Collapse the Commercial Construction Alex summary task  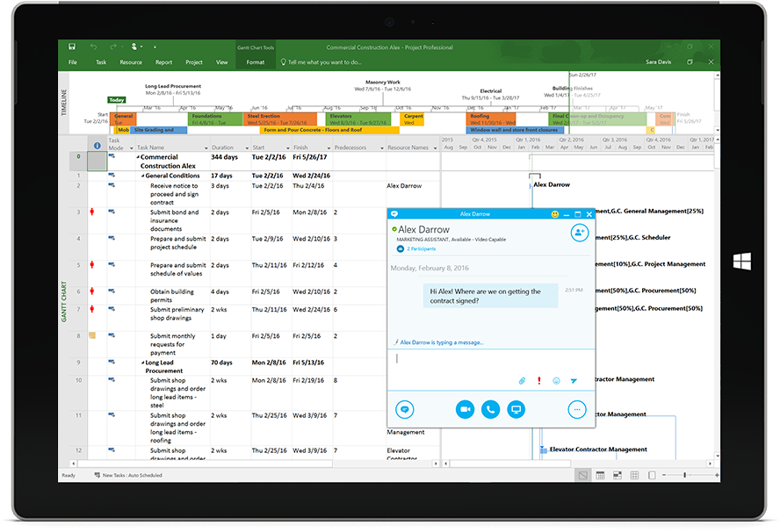point(138,156)
